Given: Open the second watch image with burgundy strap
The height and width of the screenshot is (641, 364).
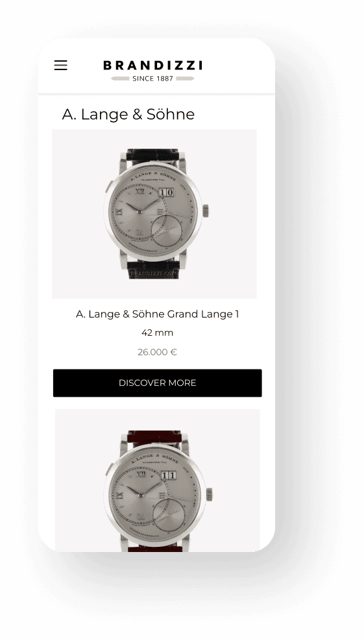Looking at the screenshot, I should 157,481.
